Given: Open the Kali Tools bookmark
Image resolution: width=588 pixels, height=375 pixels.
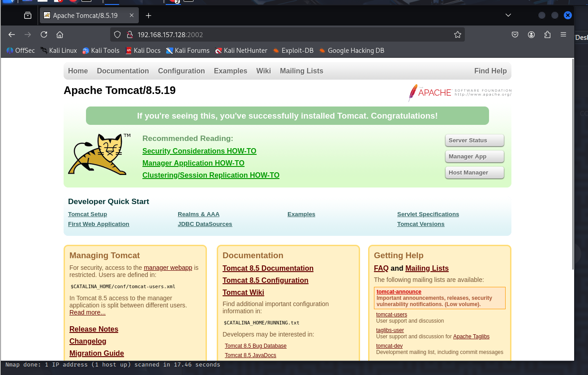Looking at the screenshot, I should (101, 51).
